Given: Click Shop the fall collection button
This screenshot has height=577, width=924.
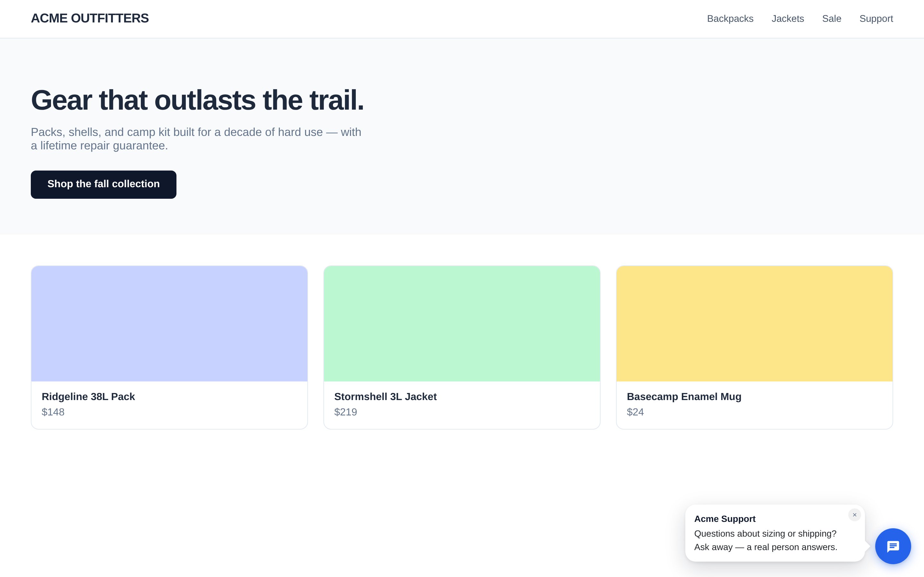Looking at the screenshot, I should point(104,184).
